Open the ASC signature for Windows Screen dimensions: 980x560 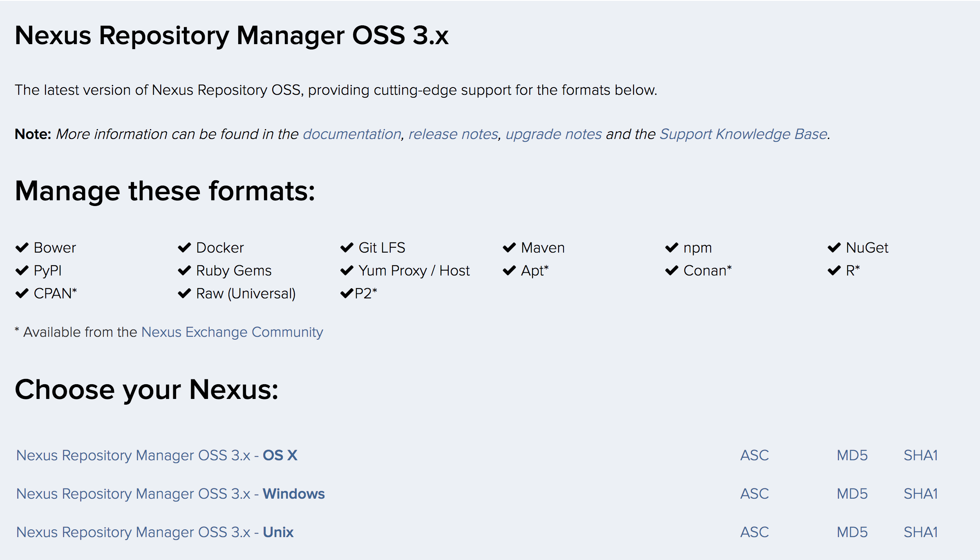(754, 494)
